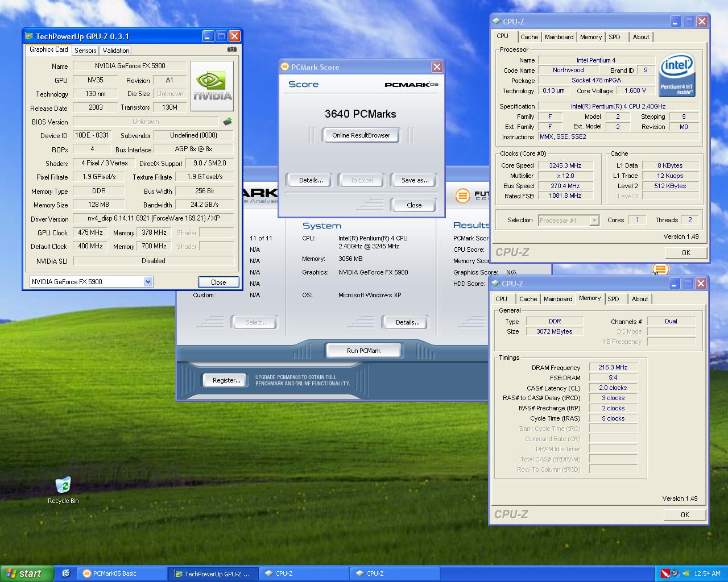Click the GPU-Z title bar icon
The image size is (728, 582).
pyautogui.click(x=30, y=36)
